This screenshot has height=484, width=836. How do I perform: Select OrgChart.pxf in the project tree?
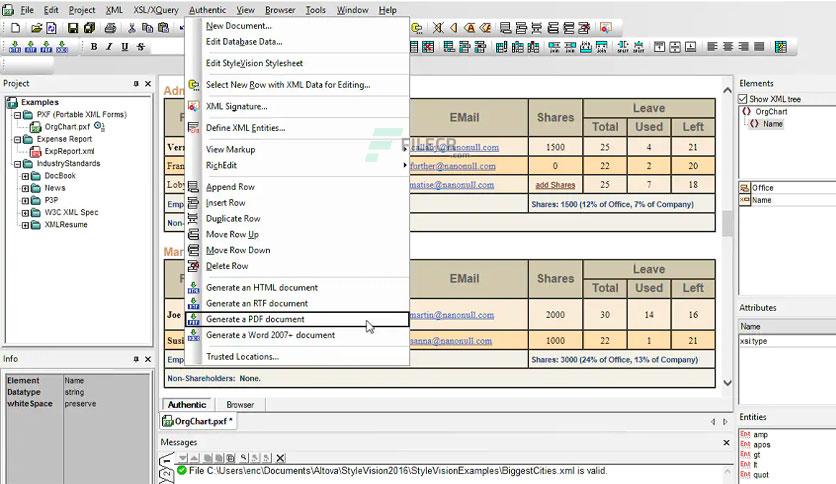point(67,127)
